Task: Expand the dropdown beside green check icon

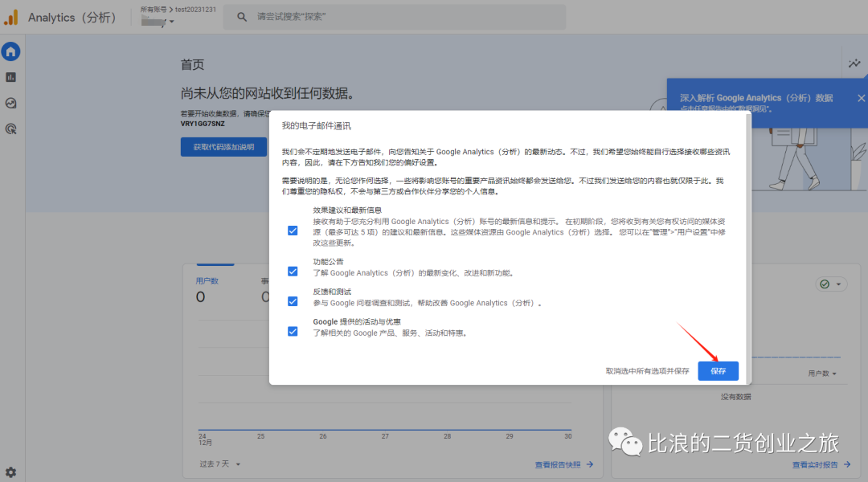Action: (838, 284)
